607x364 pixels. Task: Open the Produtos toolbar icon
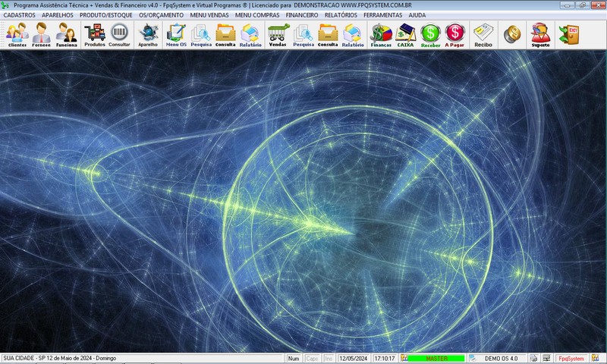(x=95, y=35)
